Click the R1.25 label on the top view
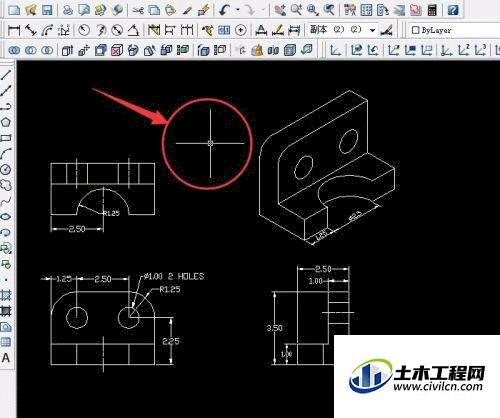The width and height of the screenshot is (500, 418). 111,213
